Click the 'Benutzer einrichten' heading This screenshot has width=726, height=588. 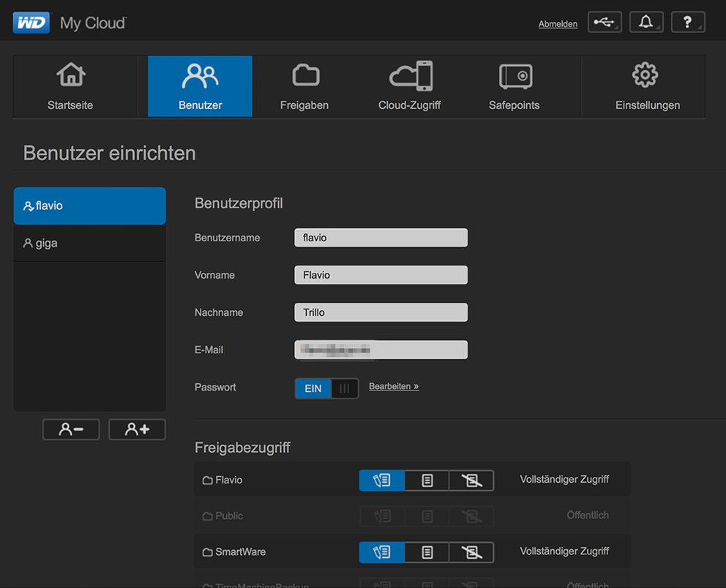pos(110,153)
